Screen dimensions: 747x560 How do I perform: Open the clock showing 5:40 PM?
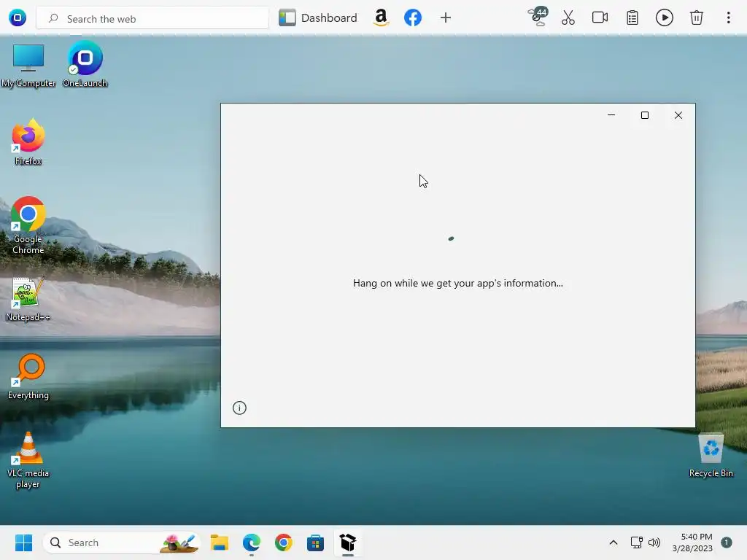(x=692, y=542)
